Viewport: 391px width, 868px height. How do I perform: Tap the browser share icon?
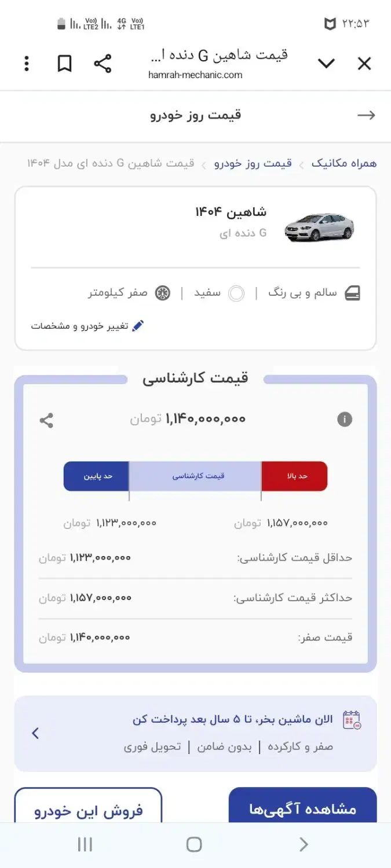(x=103, y=64)
